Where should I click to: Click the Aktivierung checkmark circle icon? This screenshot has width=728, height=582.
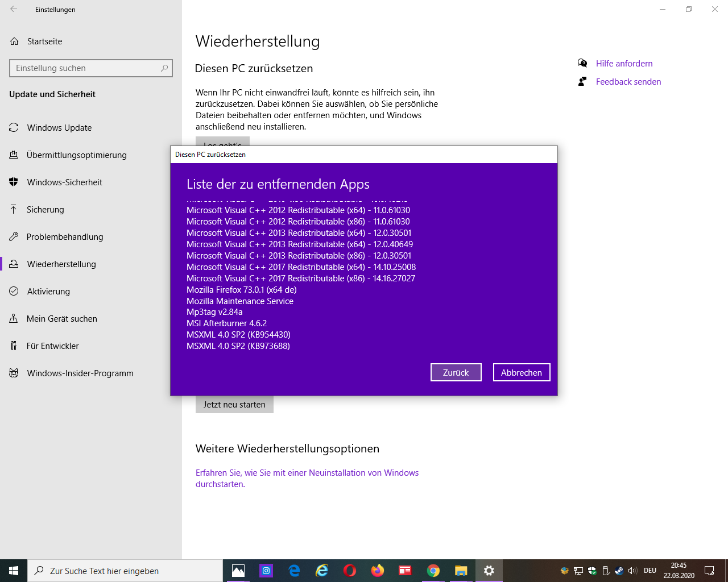click(x=14, y=291)
